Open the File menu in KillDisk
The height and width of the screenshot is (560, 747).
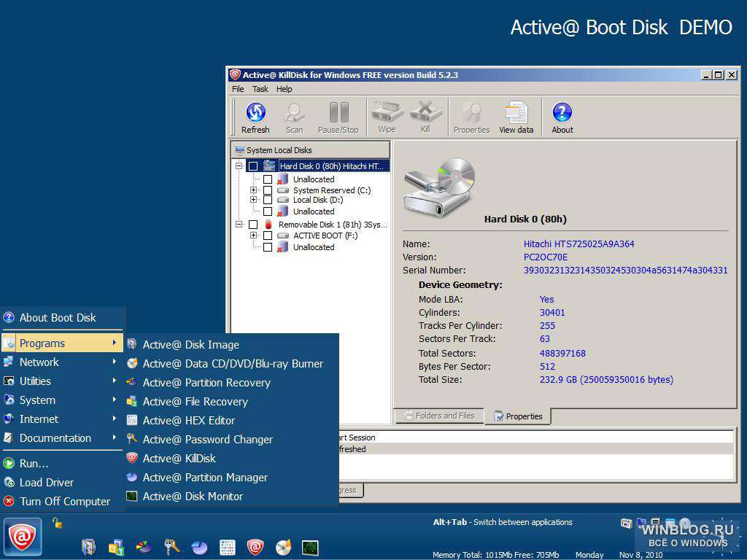[238, 89]
